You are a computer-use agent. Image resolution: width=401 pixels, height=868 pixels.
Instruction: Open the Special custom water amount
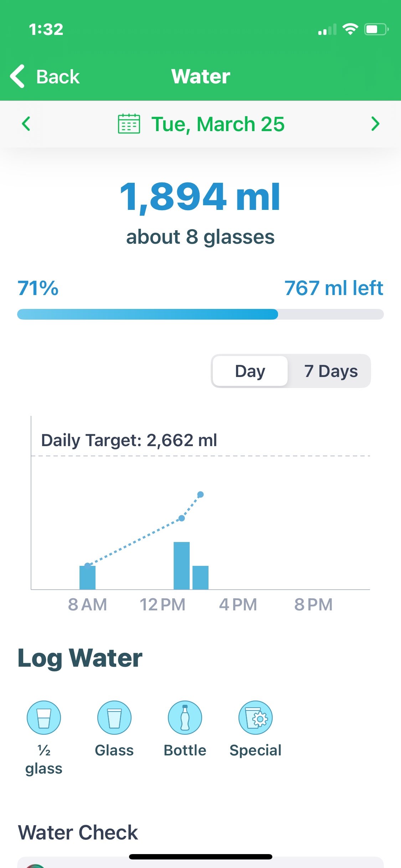coord(256,718)
